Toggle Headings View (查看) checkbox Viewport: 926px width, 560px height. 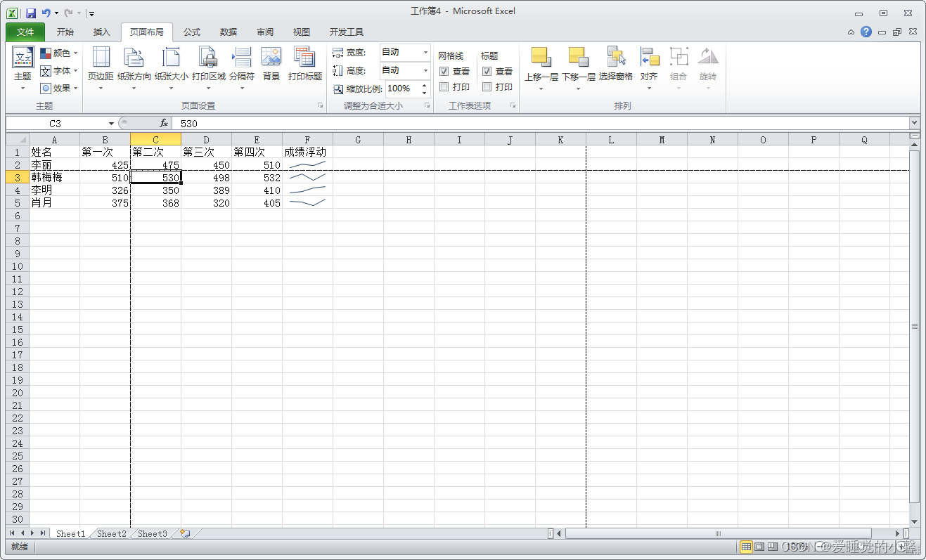coord(487,72)
